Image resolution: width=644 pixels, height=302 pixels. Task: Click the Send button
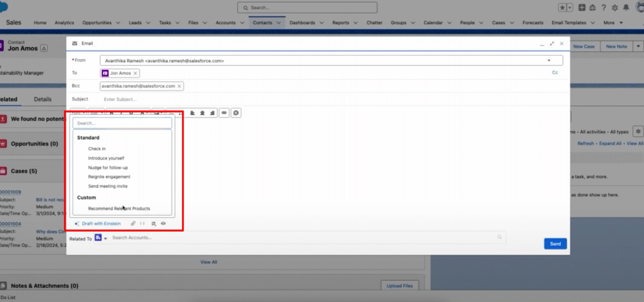pyautogui.click(x=555, y=244)
